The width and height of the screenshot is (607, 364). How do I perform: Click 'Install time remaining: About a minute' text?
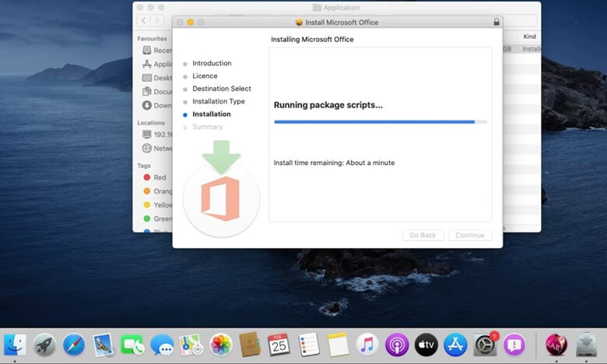tap(334, 163)
